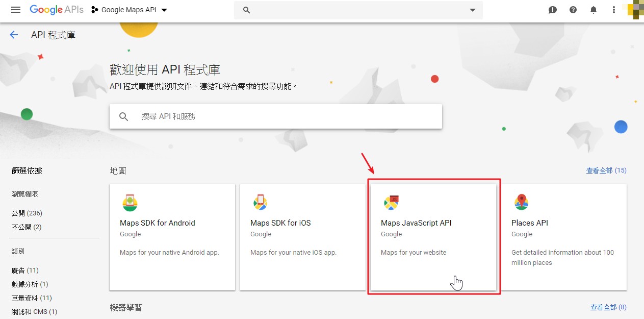
Task: Filter by 不公開 (2) visibility
Action: 27,227
